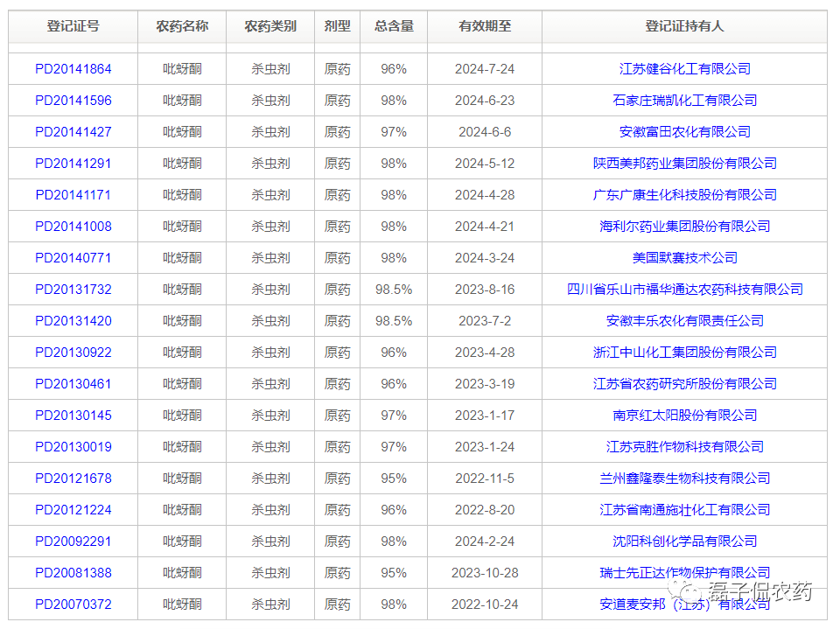Screen dimensions: 840x629
Task: Select expiry date 2024-2-24 cell
Action: coord(485,542)
